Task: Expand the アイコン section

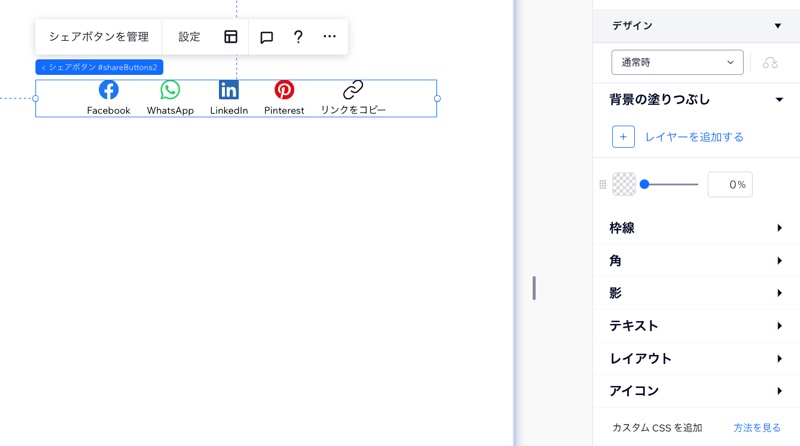Action: [x=696, y=391]
